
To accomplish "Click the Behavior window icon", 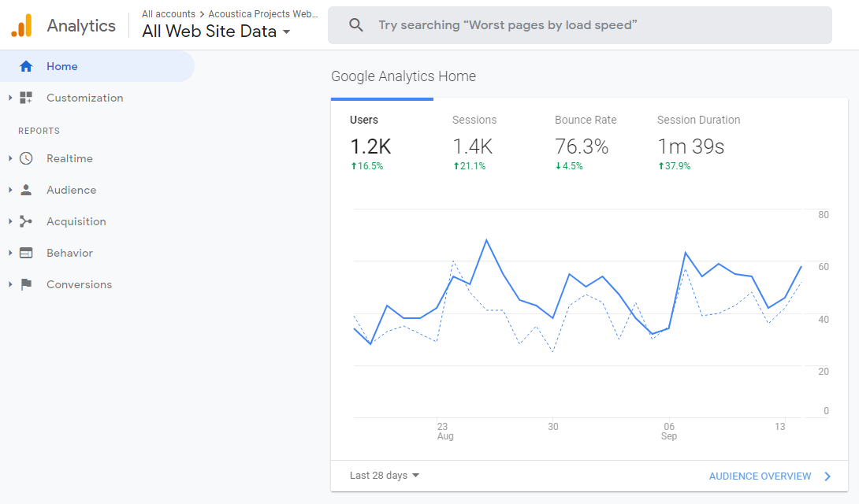I will point(26,254).
